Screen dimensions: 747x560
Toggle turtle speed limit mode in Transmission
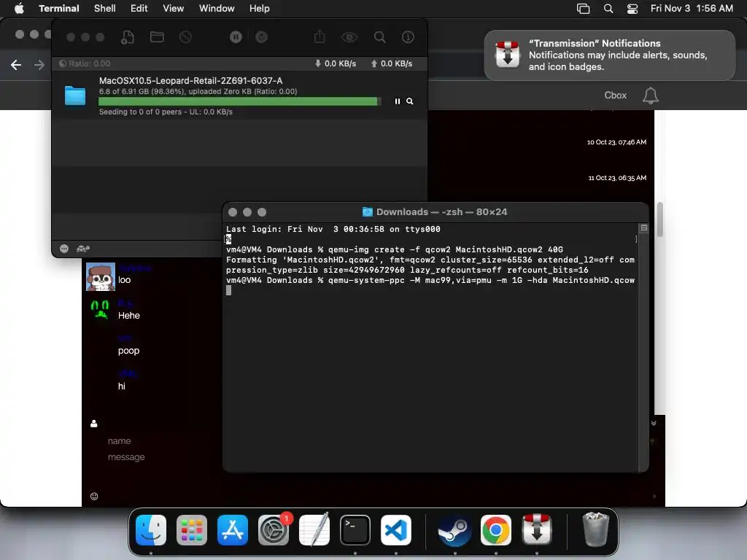point(83,249)
